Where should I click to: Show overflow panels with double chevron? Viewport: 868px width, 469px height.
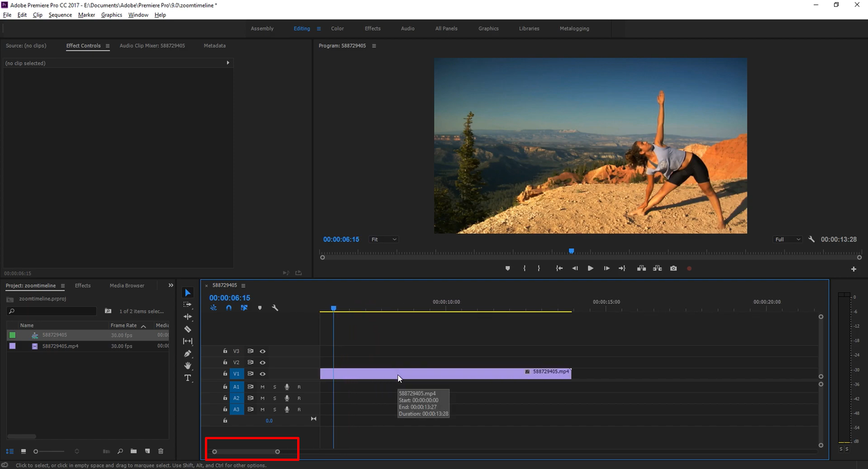point(171,285)
